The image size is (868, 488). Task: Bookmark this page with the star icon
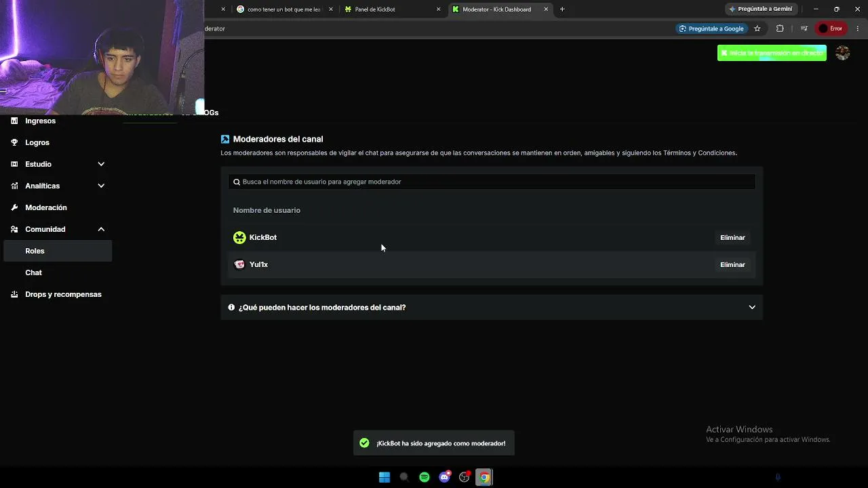click(757, 28)
